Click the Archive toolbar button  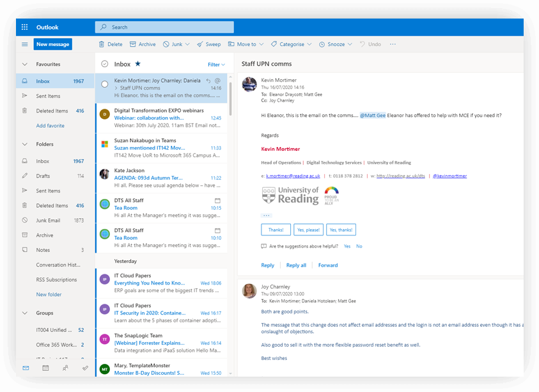(143, 44)
